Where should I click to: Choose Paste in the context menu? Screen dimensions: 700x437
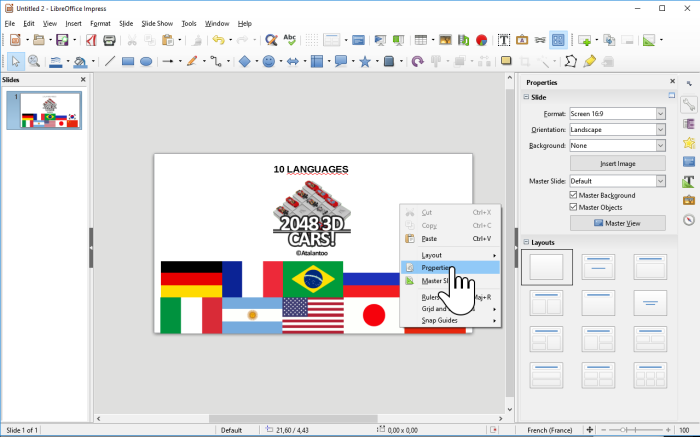coord(450,239)
